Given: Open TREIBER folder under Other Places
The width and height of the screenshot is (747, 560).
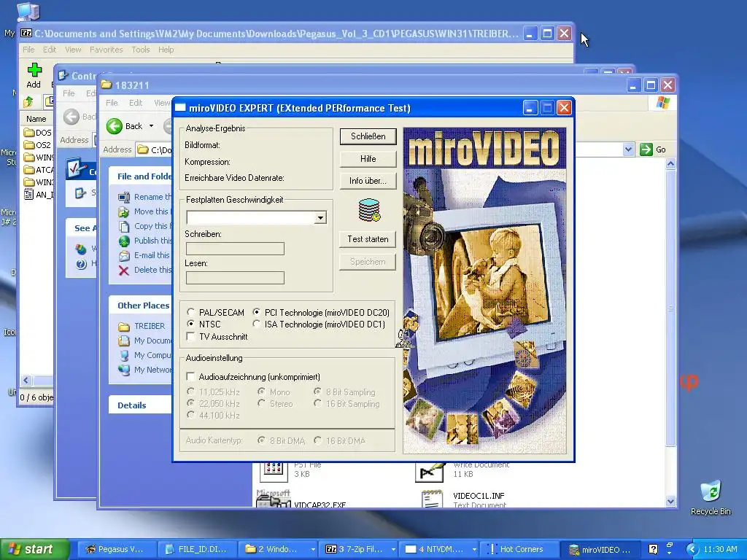Looking at the screenshot, I should click(142, 326).
